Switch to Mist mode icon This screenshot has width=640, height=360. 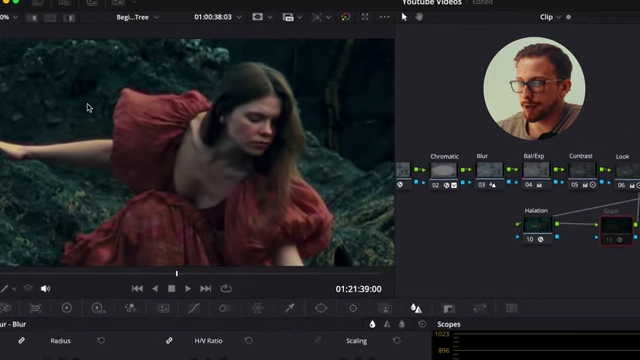(402, 324)
